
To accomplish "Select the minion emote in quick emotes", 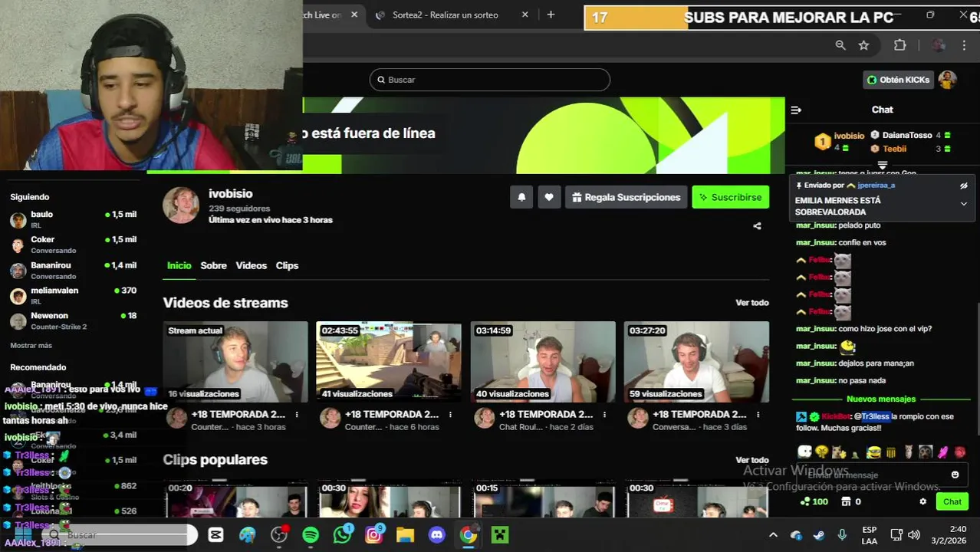I will point(873,452).
